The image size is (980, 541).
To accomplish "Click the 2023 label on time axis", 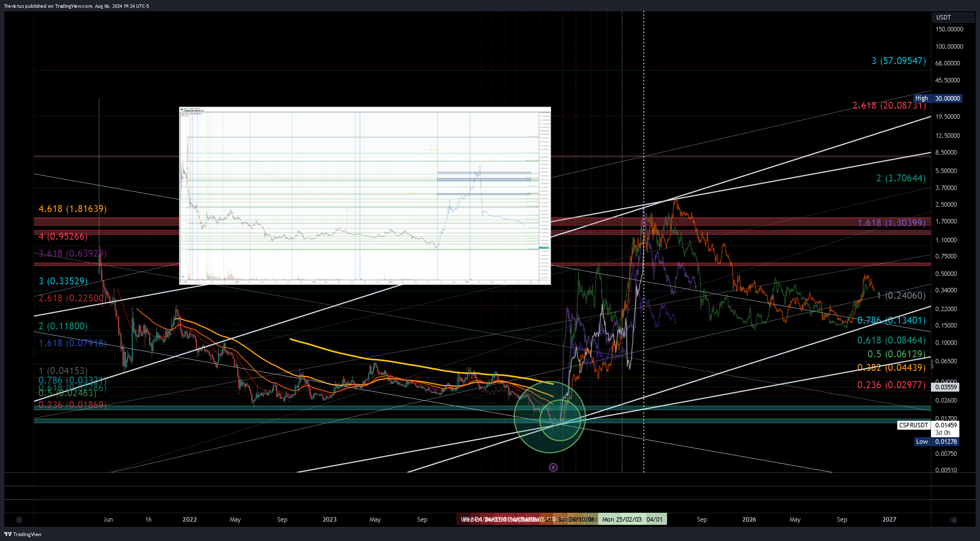I will tap(329, 519).
